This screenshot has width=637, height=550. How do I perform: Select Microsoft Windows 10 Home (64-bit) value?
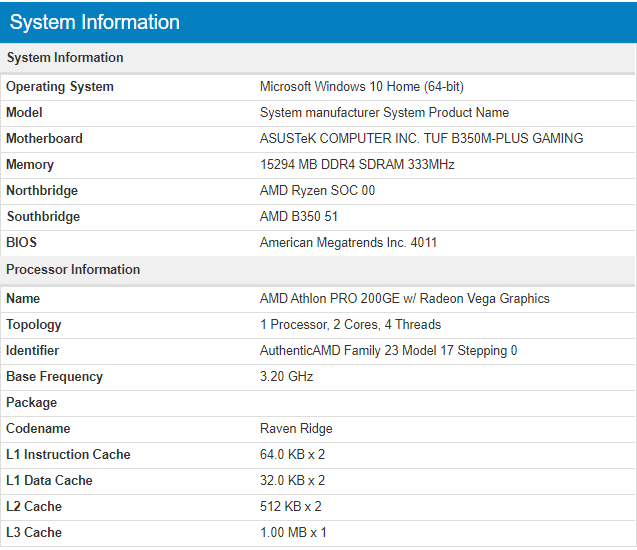coord(362,87)
